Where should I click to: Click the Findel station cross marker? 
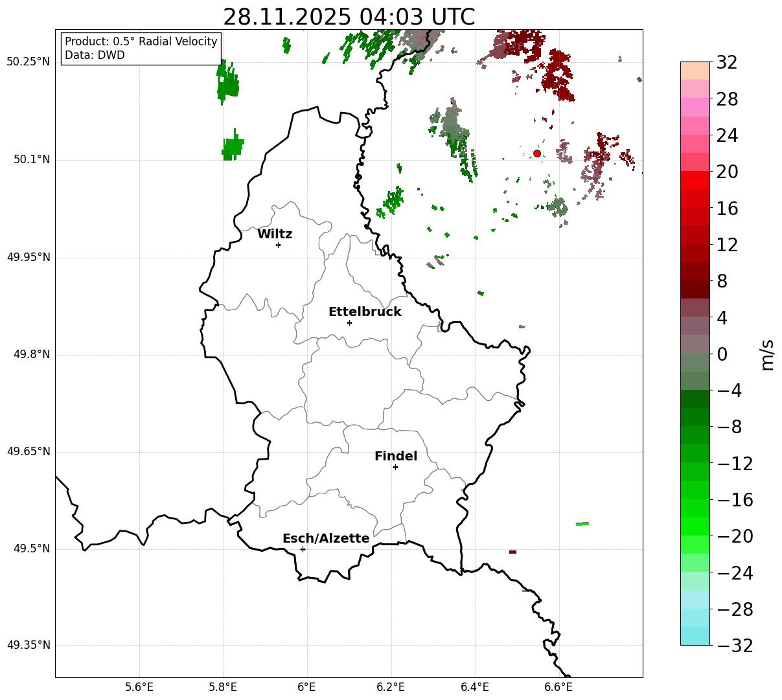[x=395, y=467]
